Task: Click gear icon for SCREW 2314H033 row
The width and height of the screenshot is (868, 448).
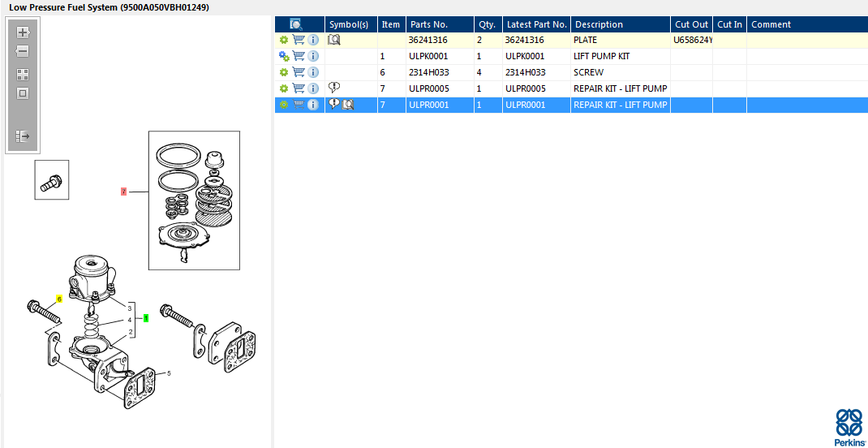Action: pyautogui.click(x=284, y=72)
